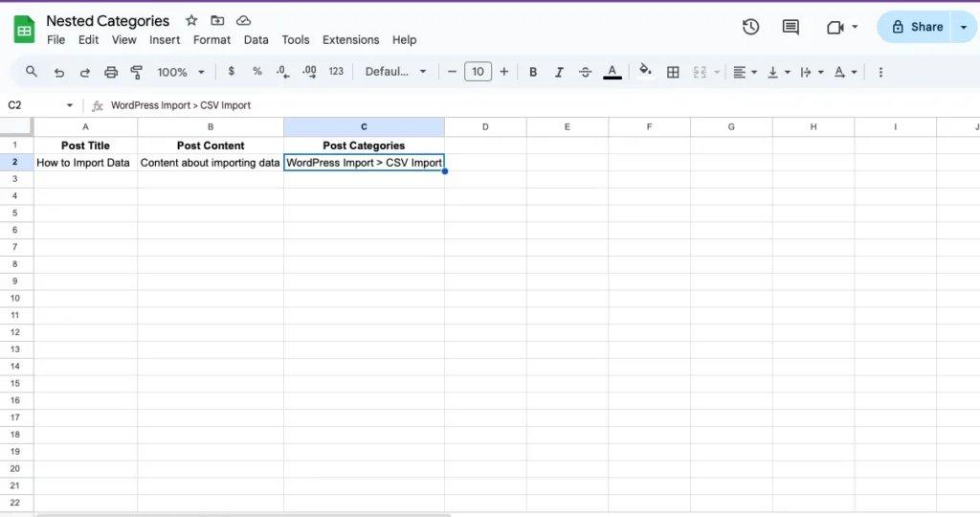The width and height of the screenshot is (980, 517).
Task: Open the Name box dropdown arrow
Action: (x=70, y=105)
